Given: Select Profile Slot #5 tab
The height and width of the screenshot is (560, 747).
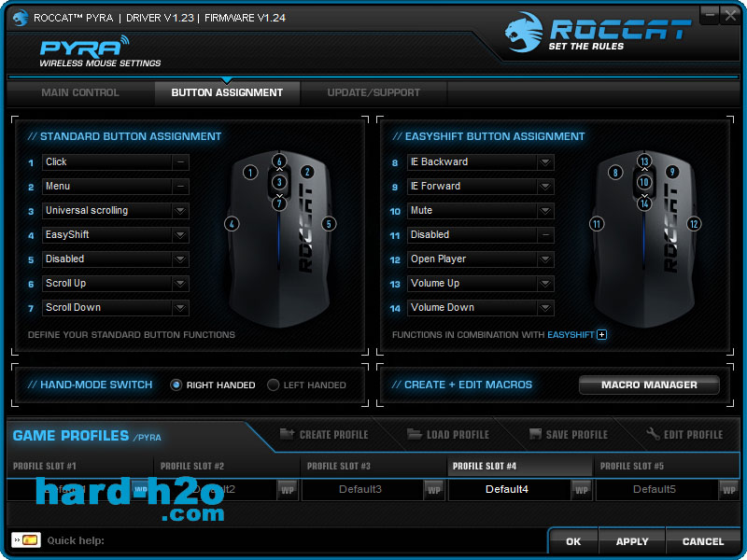Looking at the screenshot, I should pos(667,466).
